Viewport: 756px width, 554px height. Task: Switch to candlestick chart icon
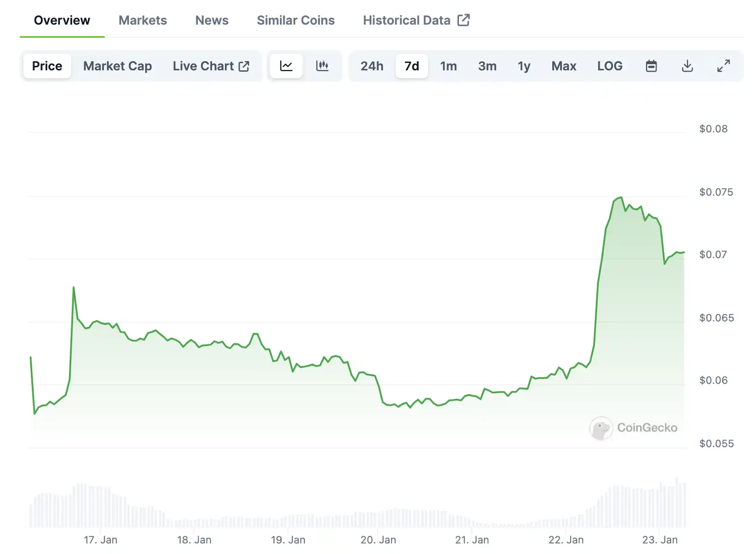click(x=322, y=66)
